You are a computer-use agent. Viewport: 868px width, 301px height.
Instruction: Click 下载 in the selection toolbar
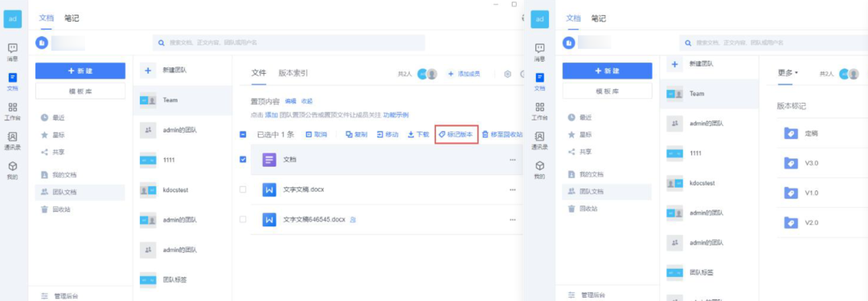tap(419, 135)
